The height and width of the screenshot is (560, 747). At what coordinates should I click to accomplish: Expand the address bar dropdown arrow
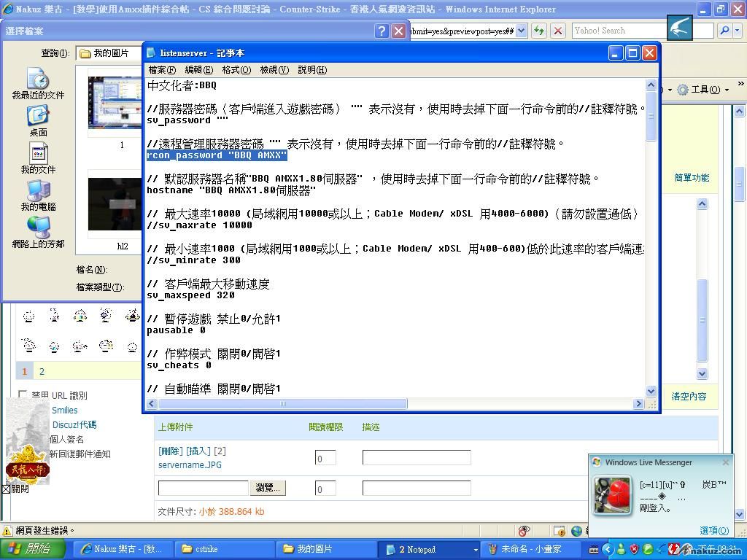522,31
